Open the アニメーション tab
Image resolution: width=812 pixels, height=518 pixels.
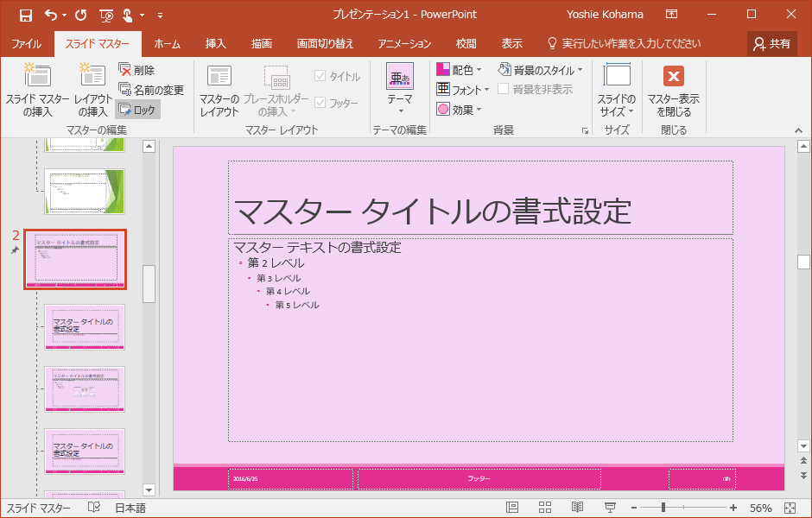(x=404, y=44)
